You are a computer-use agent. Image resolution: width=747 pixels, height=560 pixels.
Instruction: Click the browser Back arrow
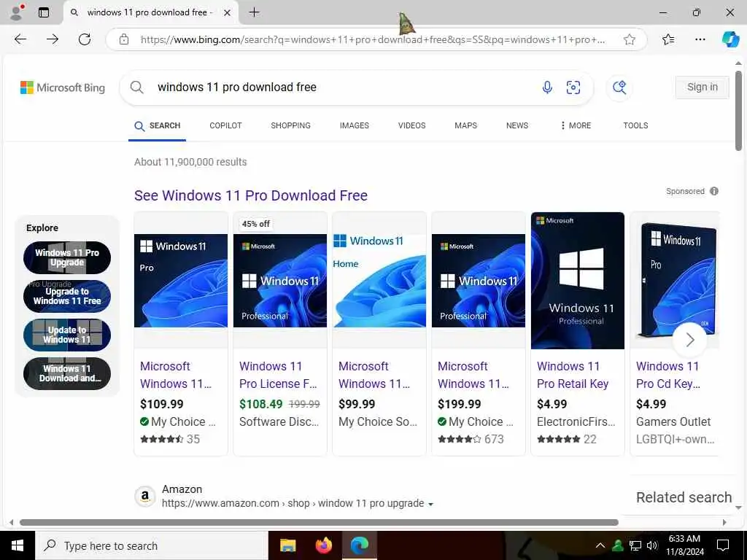coord(20,39)
